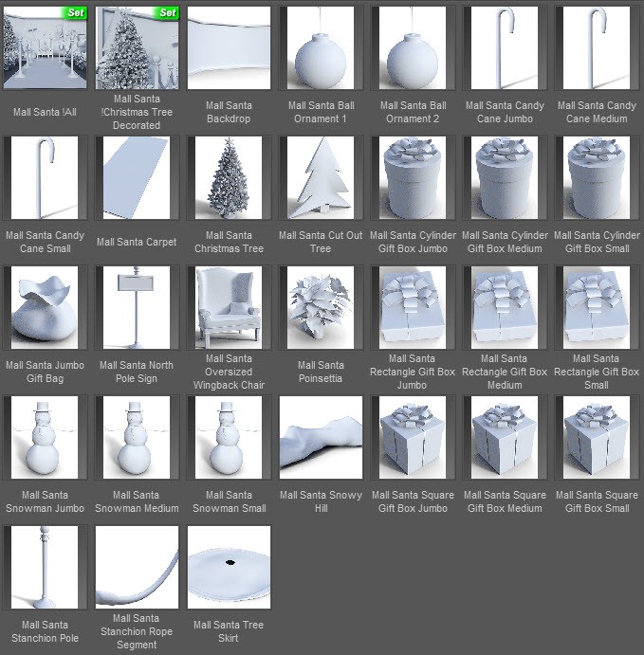Choose Mall Santa Square Gift Box Medium

(x=505, y=437)
